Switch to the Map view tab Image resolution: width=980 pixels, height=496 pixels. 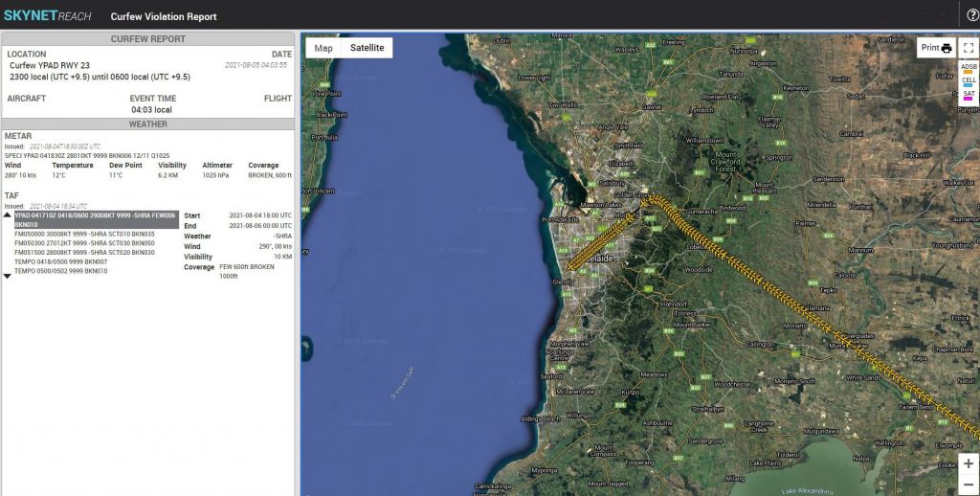(x=323, y=48)
